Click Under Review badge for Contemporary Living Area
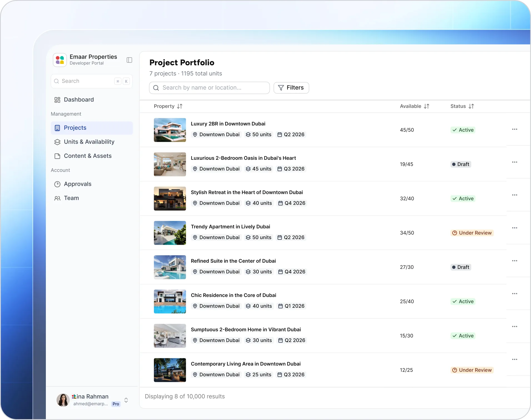Screen dimensions: 531x420 click(472, 370)
